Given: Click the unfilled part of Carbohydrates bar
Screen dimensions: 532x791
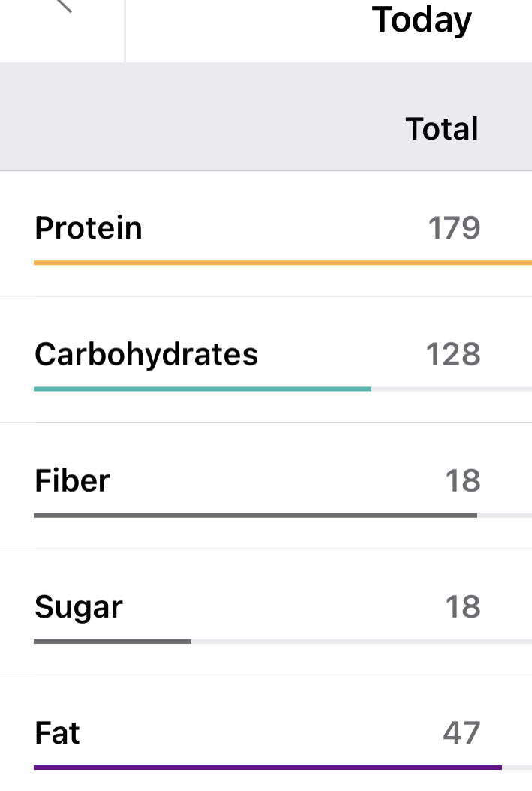Looking at the screenshot, I should point(450,389).
